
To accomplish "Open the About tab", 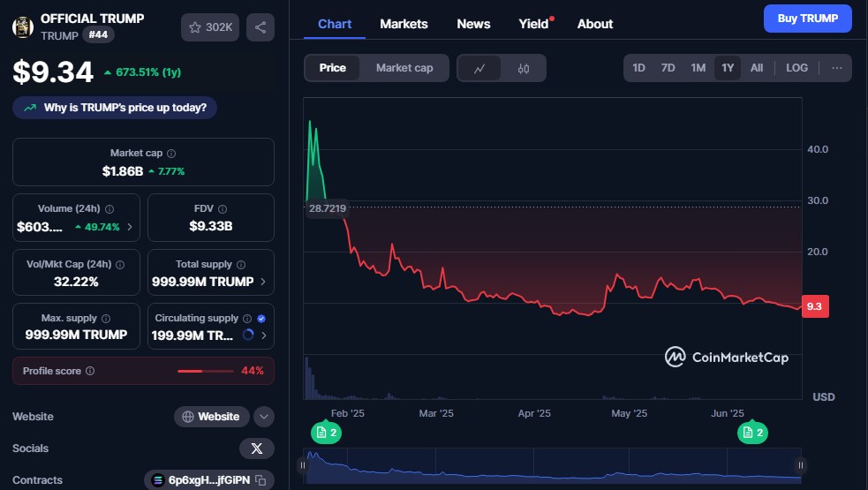I will [595, 24].
